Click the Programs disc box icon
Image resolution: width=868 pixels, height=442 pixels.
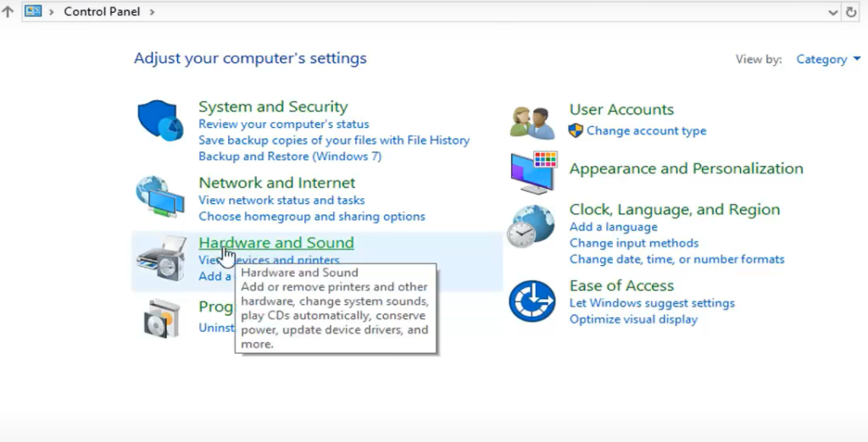[162, 318]
